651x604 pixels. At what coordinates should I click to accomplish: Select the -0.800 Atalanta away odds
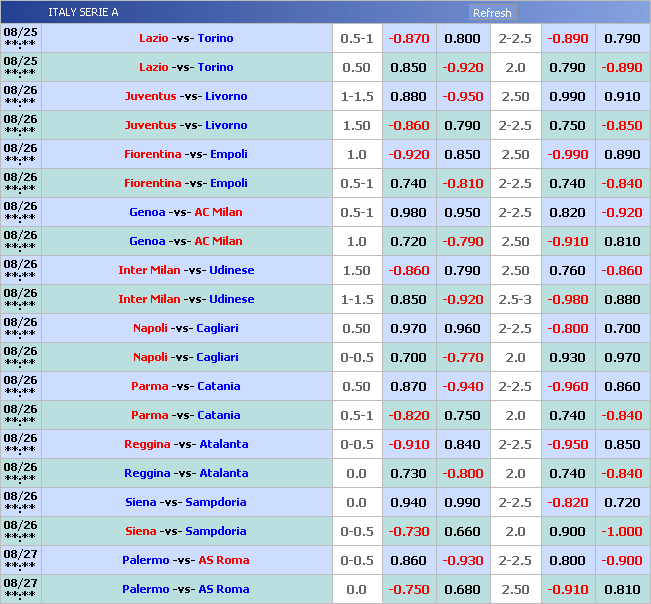pos(462,473)
